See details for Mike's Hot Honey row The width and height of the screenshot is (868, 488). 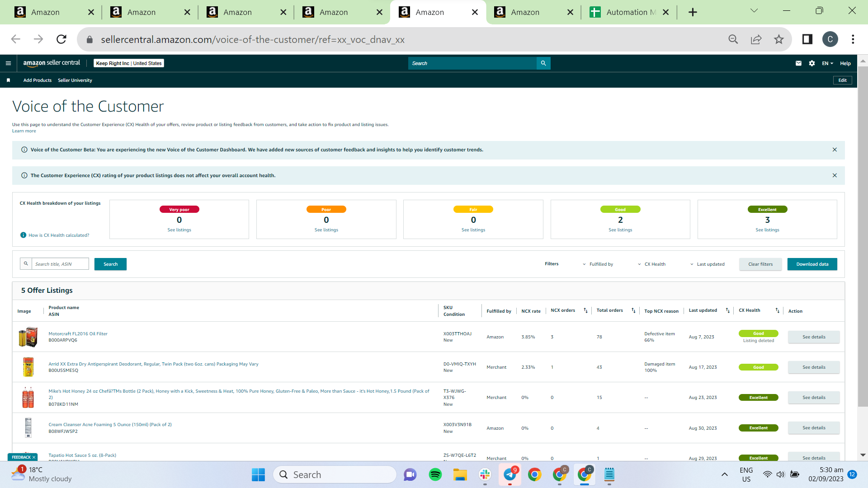[x=814, y=398]
